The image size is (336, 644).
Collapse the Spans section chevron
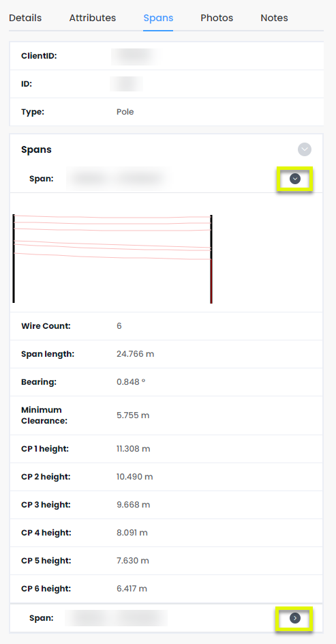click(x=305, y=149)
